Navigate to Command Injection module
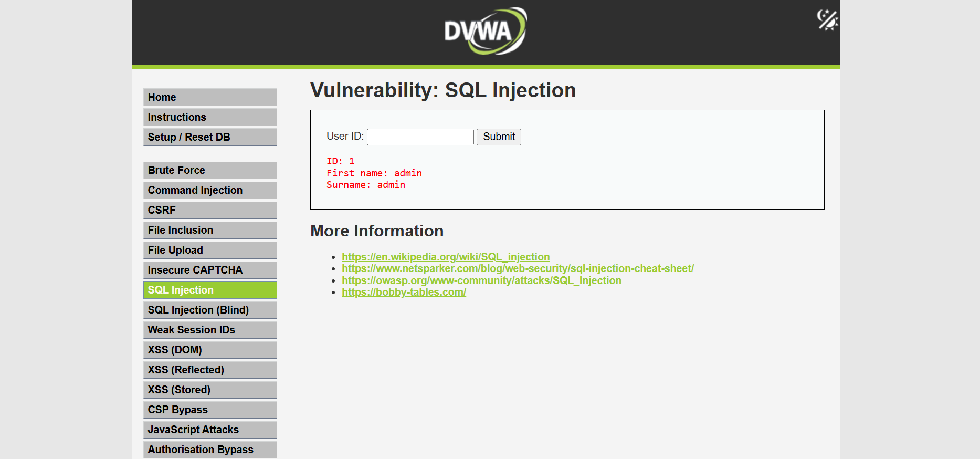980x459 pixels. 210,190
